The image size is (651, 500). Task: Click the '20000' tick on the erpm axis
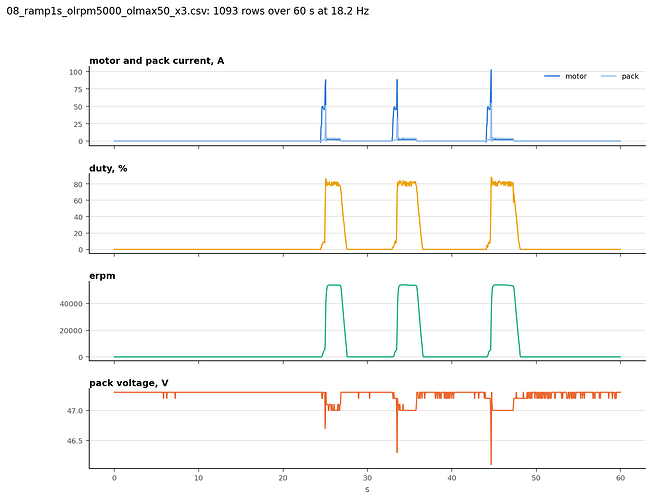tap(71, 331)
